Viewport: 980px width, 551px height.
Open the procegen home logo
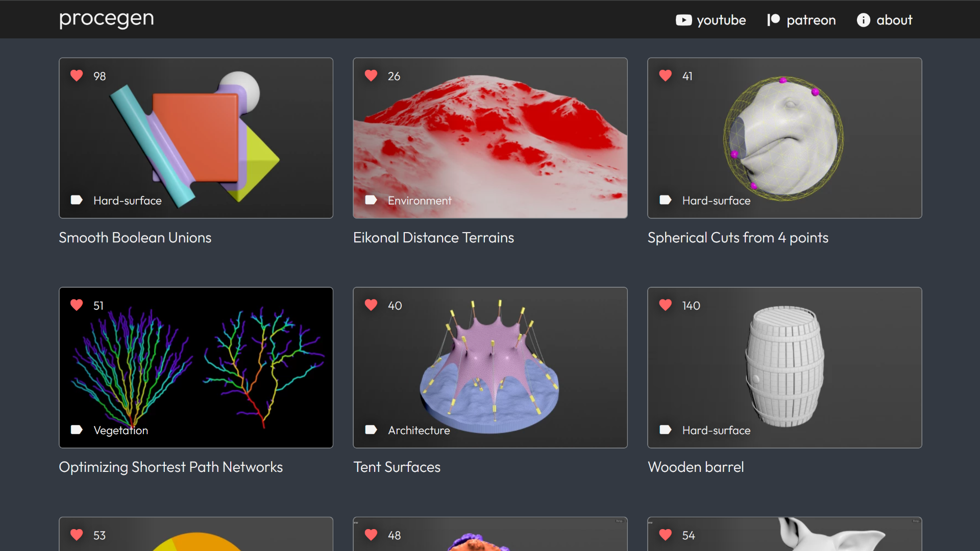click(106, 19)
